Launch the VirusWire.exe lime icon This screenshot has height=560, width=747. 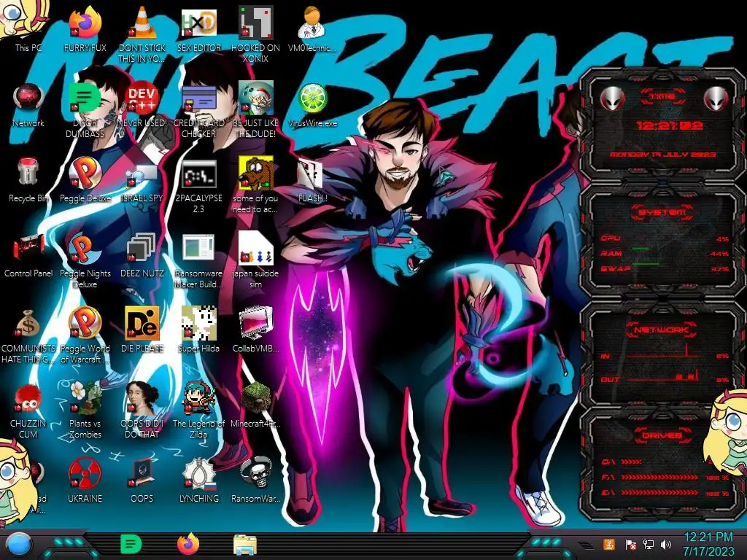click(x=312, y=105)
